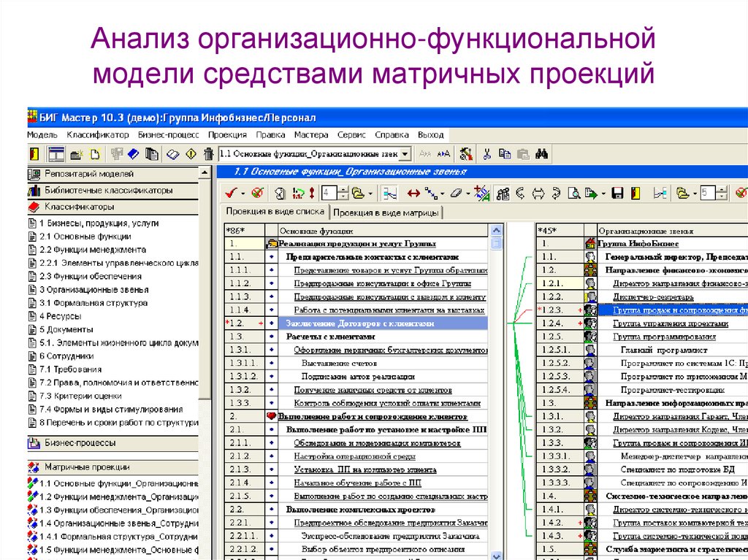Viewport: 748px width, 560px height.
Task: Cut selection using the scissors toolbar icon
Action: tap(488, 153)
